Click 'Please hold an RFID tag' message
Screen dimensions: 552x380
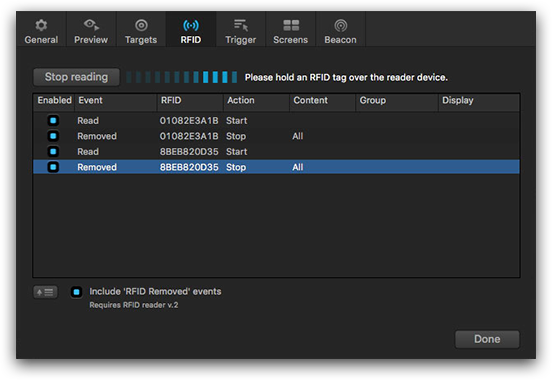click(346, 77)
